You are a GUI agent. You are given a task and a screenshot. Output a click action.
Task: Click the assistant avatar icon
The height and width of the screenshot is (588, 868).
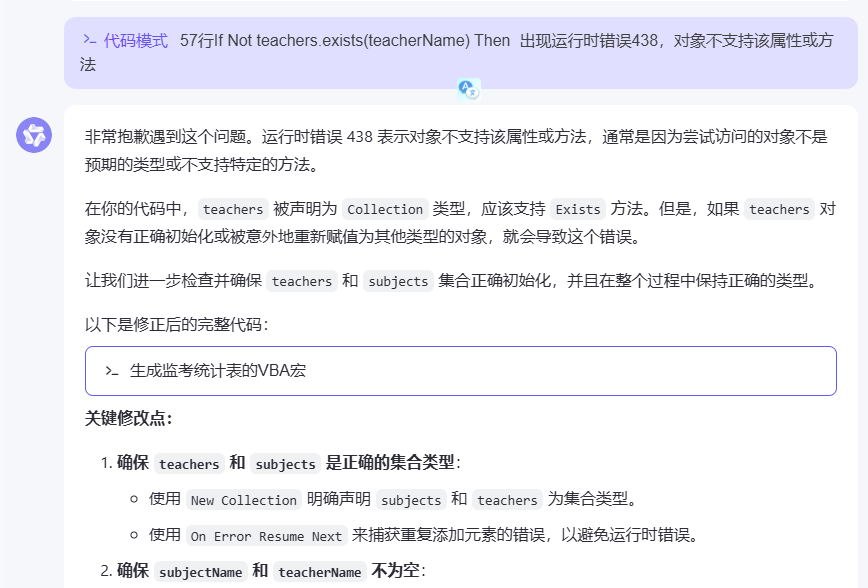point(34,135)
